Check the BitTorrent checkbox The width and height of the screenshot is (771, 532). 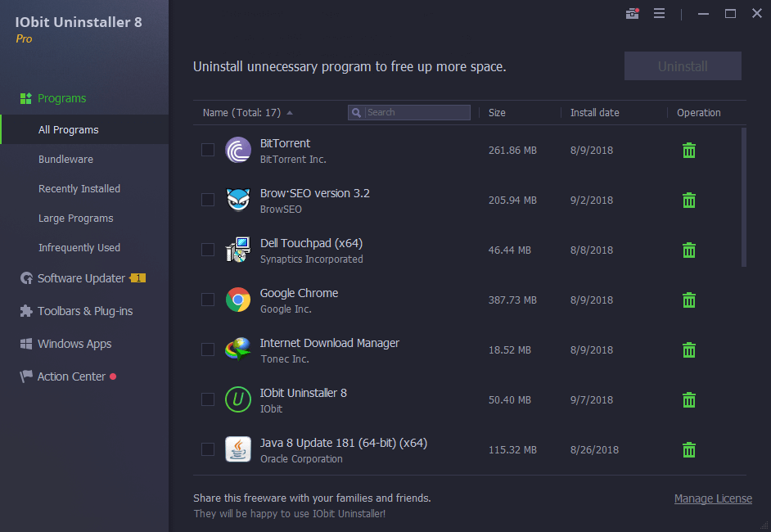(208, 150)
